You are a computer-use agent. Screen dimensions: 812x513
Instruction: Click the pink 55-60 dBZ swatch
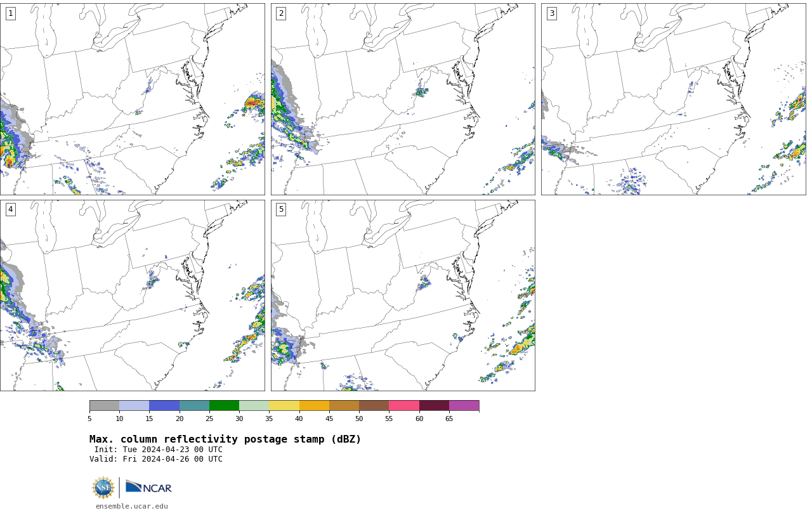coord(404,406)
